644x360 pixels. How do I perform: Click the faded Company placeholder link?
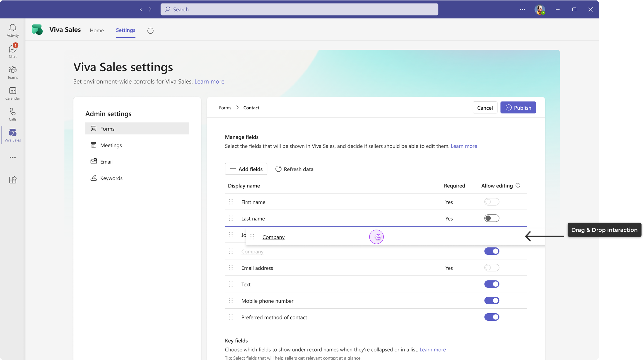(252, 252)
